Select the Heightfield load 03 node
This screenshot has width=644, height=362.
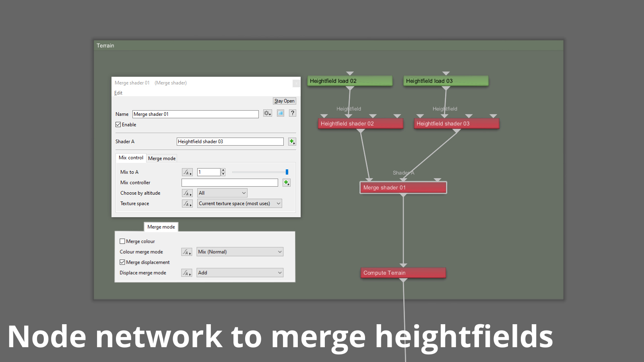point(446,81)
